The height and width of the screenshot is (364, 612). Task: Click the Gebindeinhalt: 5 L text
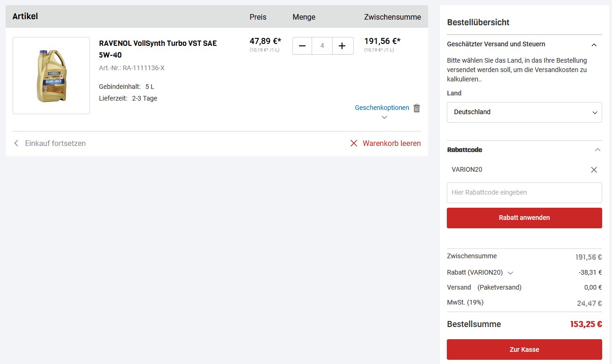point(126,87)
